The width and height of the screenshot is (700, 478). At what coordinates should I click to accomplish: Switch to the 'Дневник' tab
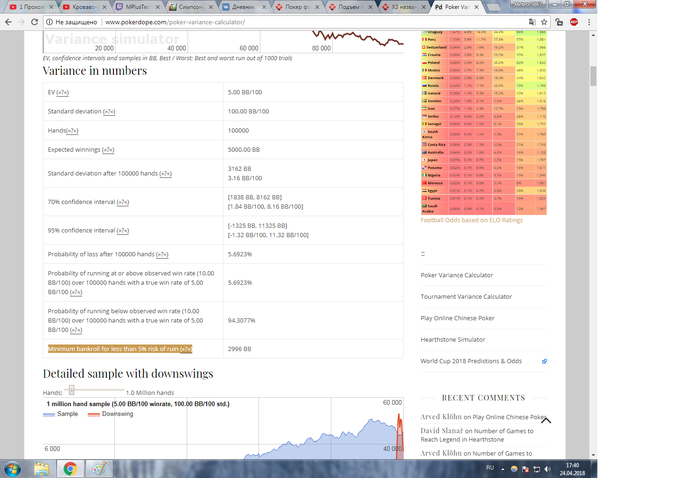(243, 7)
